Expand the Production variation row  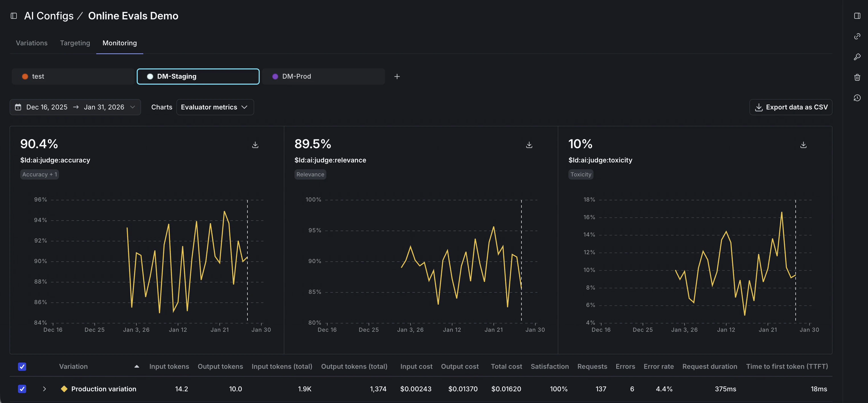44,389
